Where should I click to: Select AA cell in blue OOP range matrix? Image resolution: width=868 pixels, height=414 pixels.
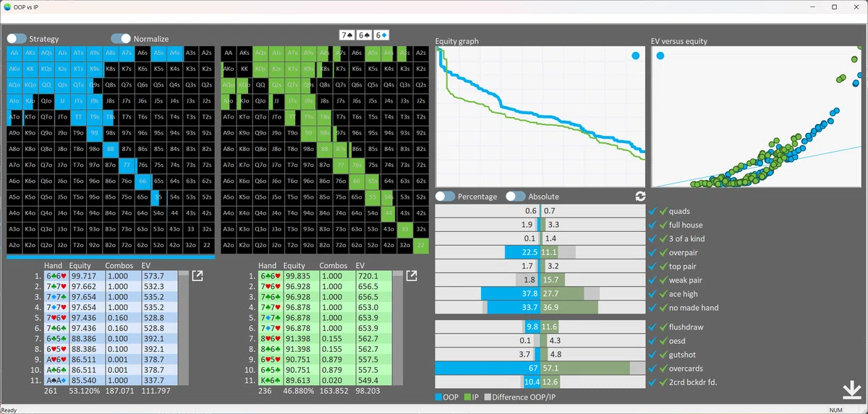pos(14,53)
